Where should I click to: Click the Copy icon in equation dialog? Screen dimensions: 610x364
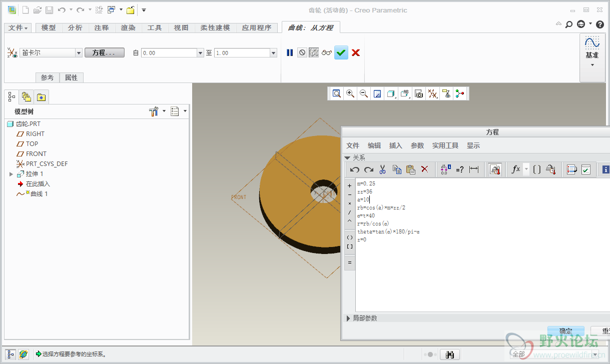[397, 169]
